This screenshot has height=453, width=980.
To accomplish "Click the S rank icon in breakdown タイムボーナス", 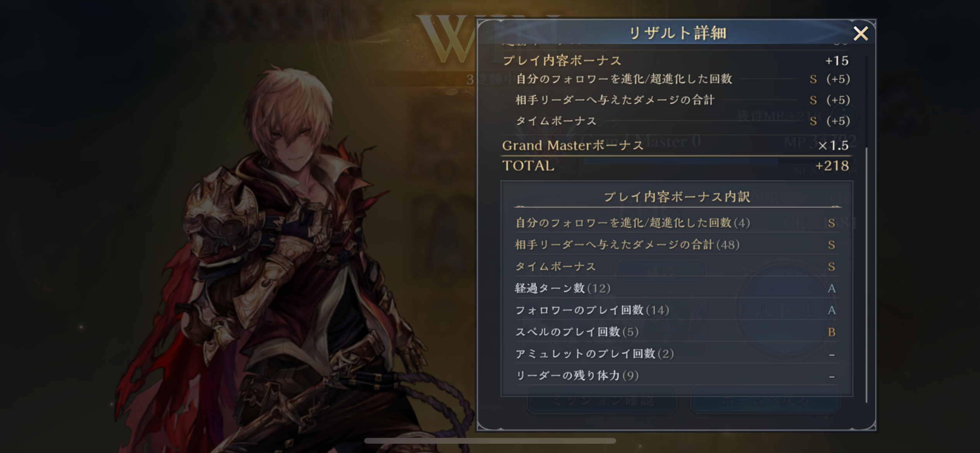I will pyautogui.click(x=831, y=267).
